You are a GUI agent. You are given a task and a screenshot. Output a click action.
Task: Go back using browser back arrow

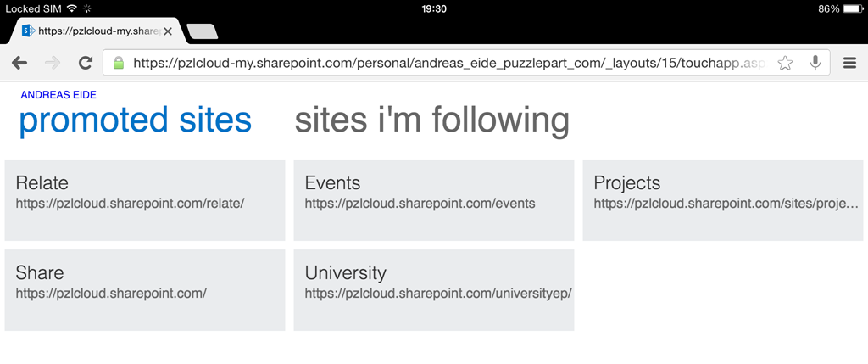click(x=19, y=63)
